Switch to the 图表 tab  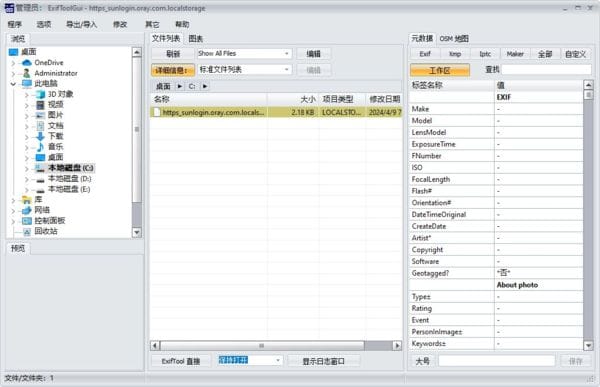(x=196, y=39)
